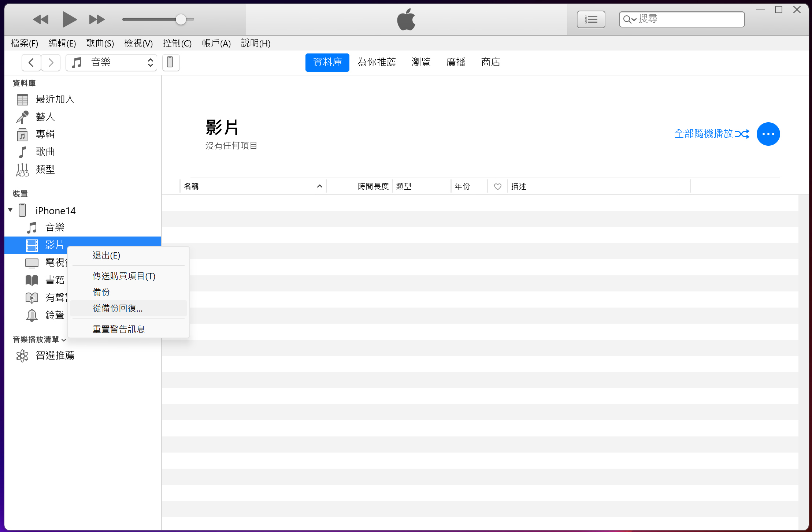Open 書籍 books icon under device
The image size is (812, 532).
[32, 280]
